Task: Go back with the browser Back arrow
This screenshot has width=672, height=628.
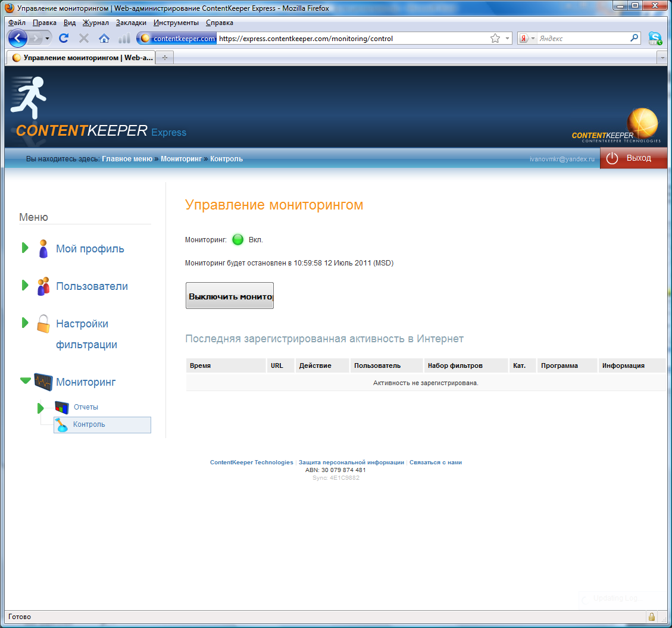Action: [x=18, y=39]
